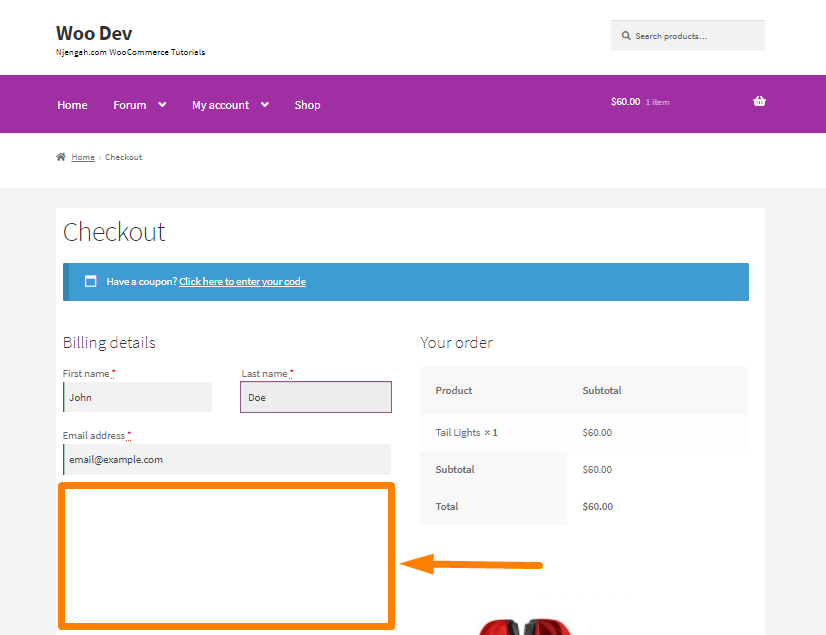Image resolution: width=826 pixels, height=635 pixels.
Task: Click the Billing details heading
Action: (x=109, y=343)
